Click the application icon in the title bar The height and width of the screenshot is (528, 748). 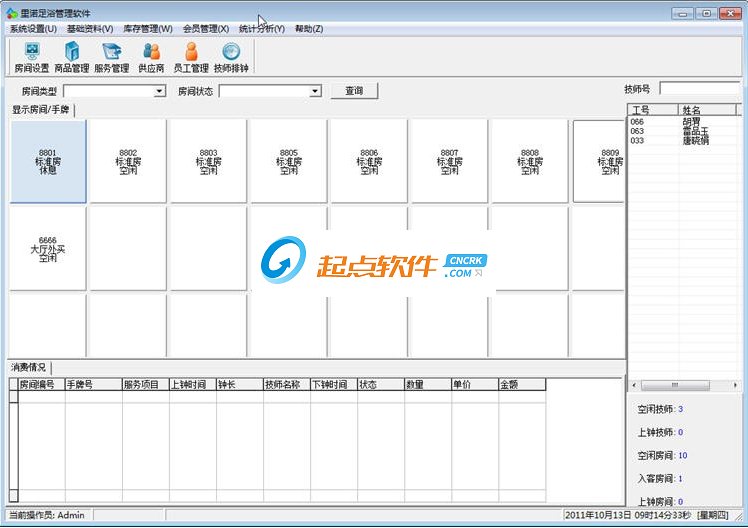point(12,13)
